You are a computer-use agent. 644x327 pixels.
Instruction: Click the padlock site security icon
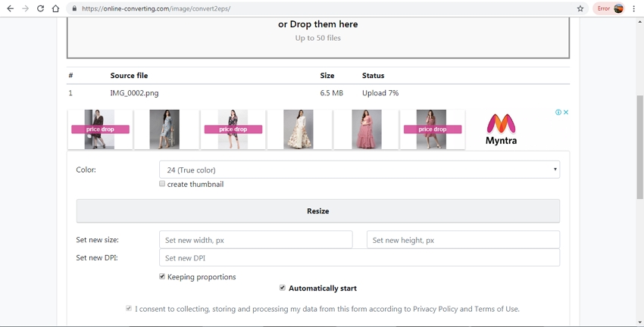click(x=73, y=9)
